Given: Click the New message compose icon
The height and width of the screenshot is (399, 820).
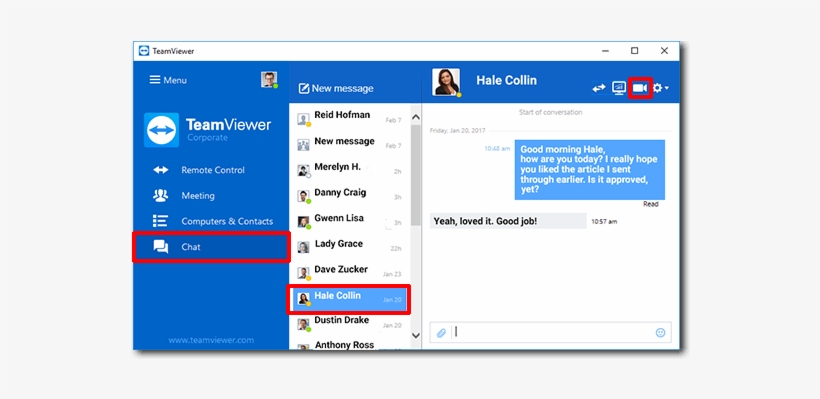Looking at the screenshot, I should 304,88.
